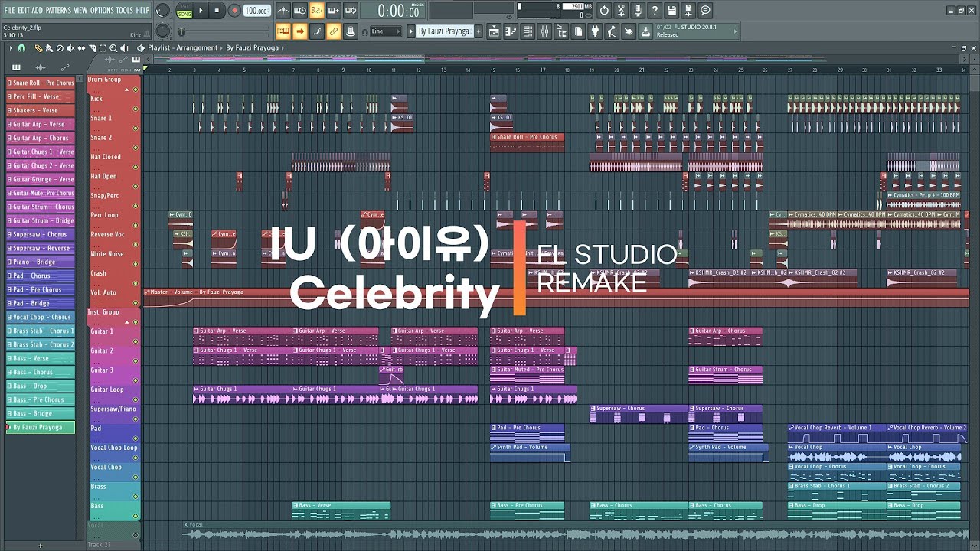Open the chat bubble info icon
Viewport: 980px width, 551px height.
705,10
